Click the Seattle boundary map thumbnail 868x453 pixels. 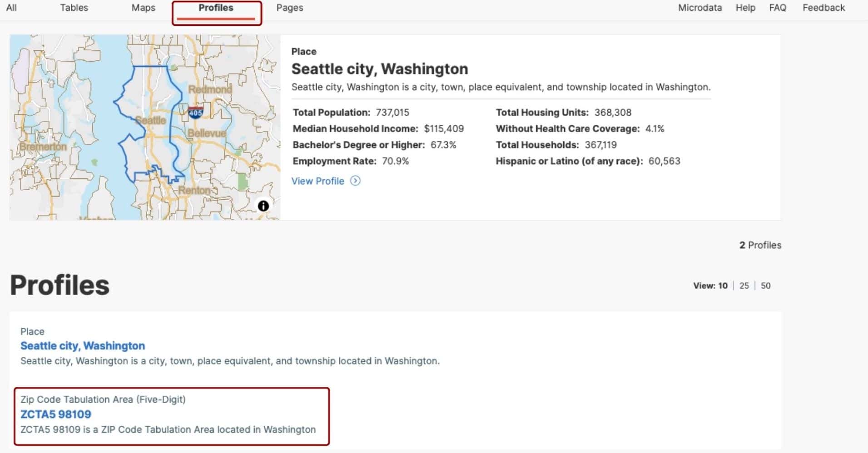(x=144, y=126)
